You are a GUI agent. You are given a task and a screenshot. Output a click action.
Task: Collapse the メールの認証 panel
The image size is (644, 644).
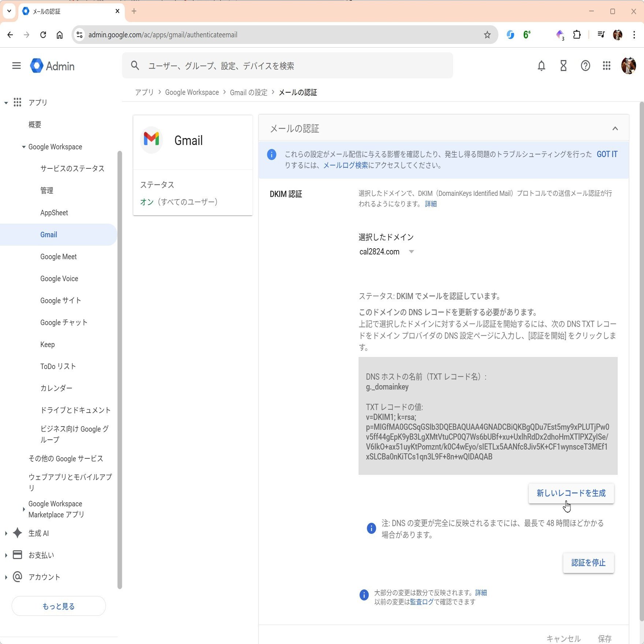[615, 128]
